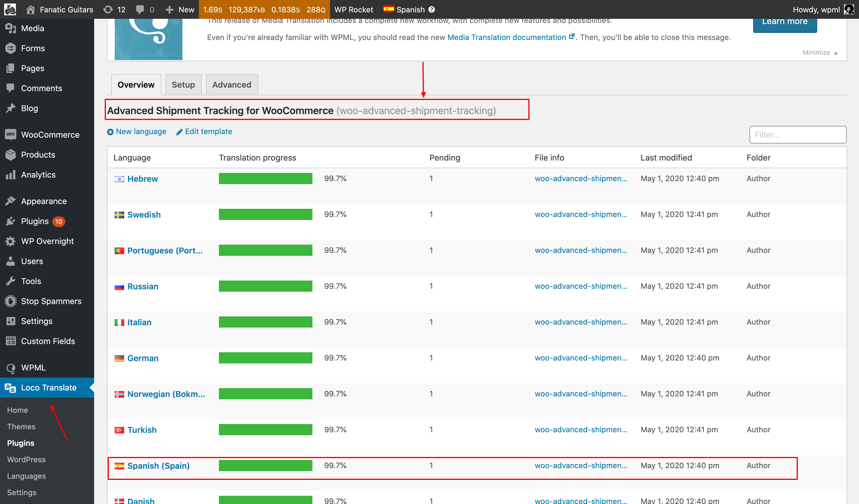Click the query monitor stats in admin bar

[264, 9]
